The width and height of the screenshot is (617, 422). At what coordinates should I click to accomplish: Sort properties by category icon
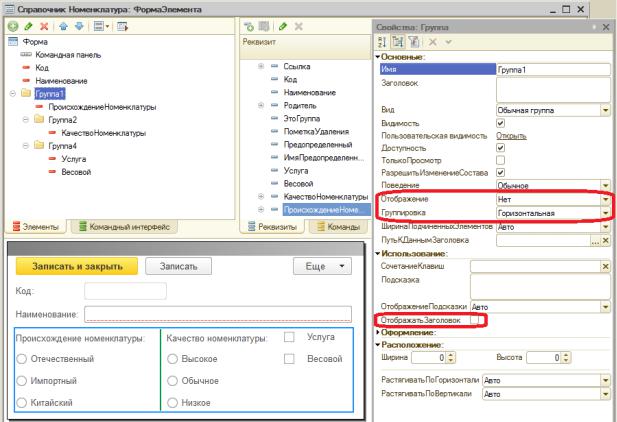click(x=398, y=41)
